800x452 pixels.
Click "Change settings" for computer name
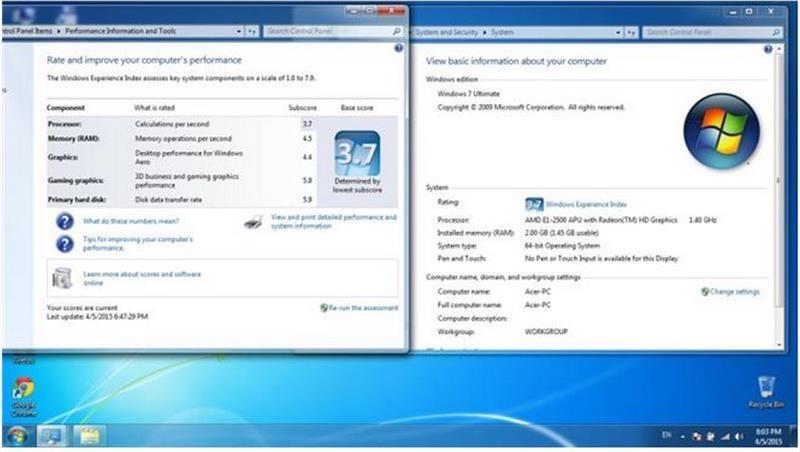point(735,292)
